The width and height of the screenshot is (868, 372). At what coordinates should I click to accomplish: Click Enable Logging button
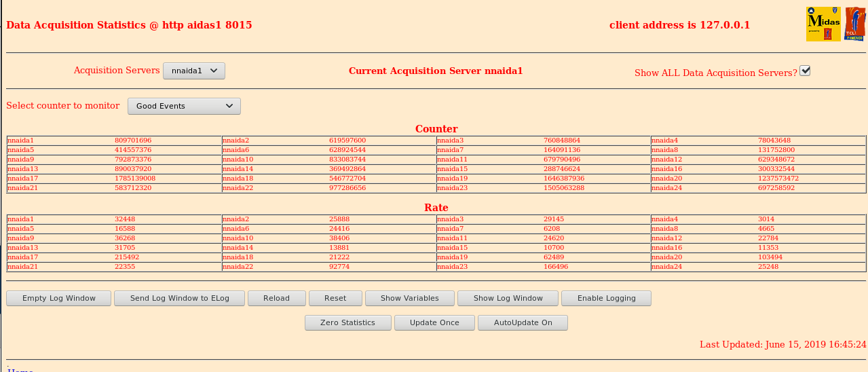point(607,298)
